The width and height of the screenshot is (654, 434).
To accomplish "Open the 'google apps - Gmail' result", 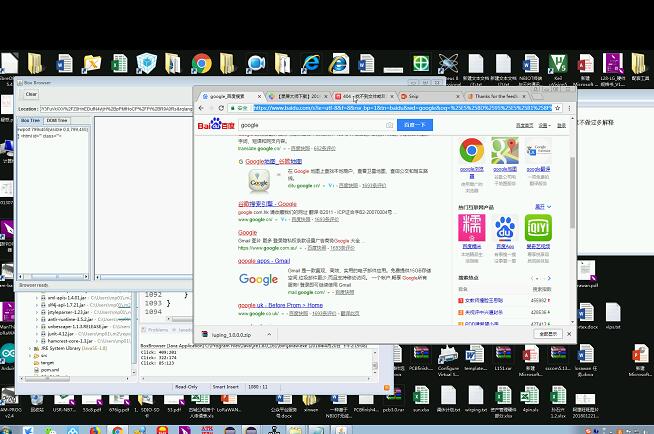I will click(x=264, y=261).
